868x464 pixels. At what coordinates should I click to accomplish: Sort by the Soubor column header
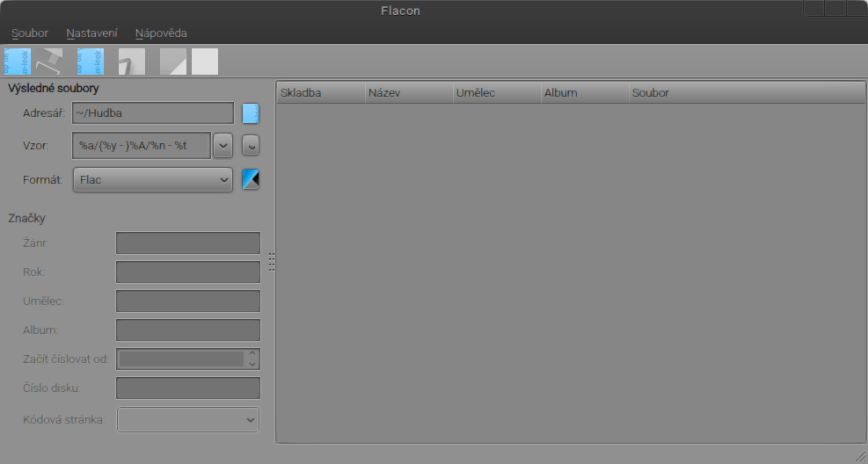[748, 93]
